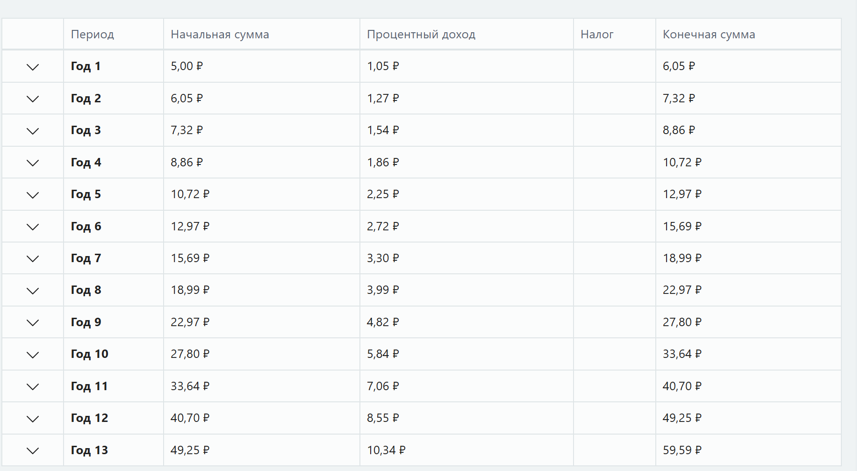Click the Налог column header
The image size is (868, 471).
click(x=597, y=35)
